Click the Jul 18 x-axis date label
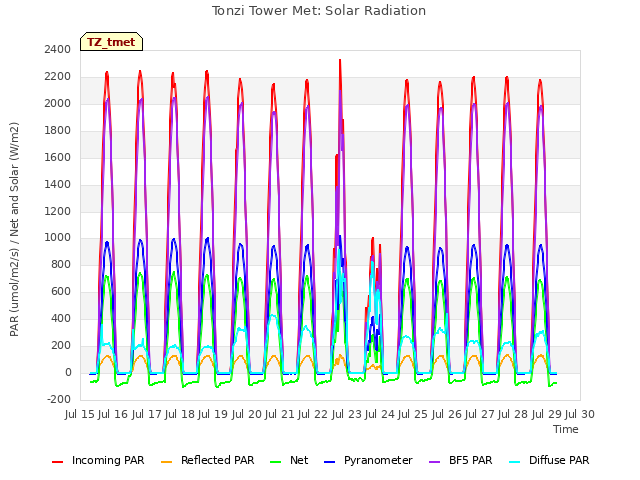Viewport: 640px width, 480px height. (180, 414)
